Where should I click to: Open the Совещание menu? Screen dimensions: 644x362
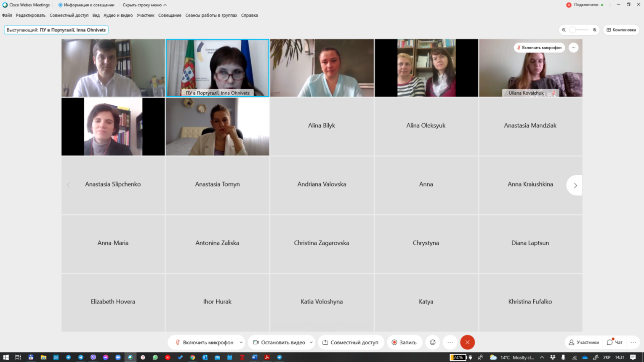pyautogui.click(x=170, y=15)
